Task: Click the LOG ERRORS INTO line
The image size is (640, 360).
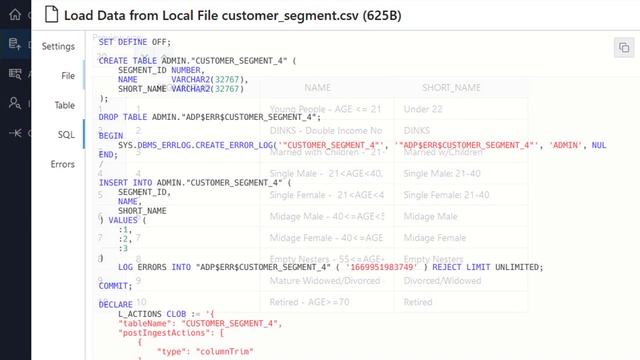Action: click(331, 267)
